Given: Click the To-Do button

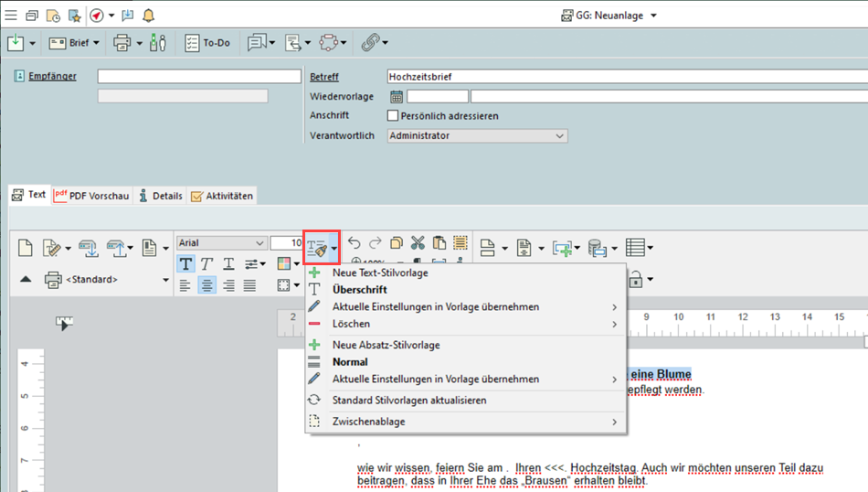Looking at the screenshot, I should click(206, 43).
